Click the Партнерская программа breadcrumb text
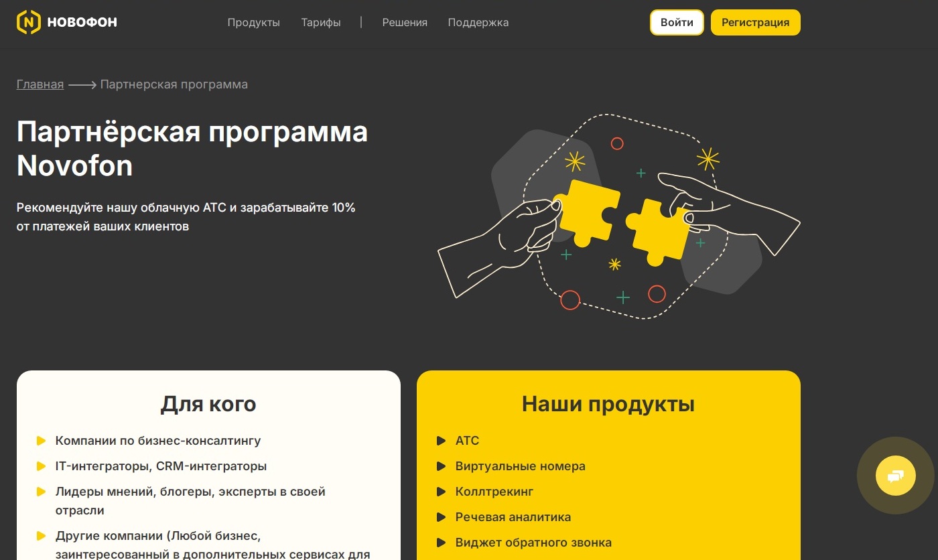 click(174, 84)
